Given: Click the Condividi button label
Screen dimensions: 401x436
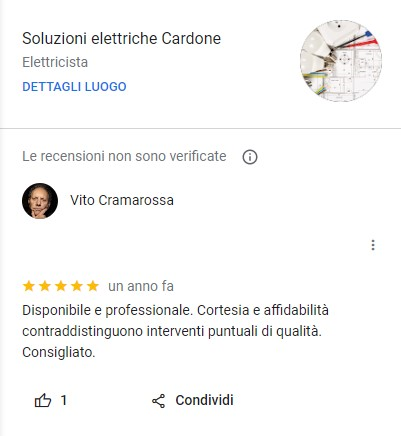Looking at the screenshot, I should [x=204, y=400].
